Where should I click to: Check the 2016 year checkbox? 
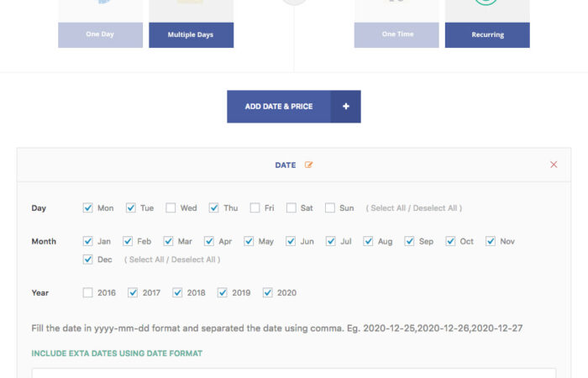88,293
